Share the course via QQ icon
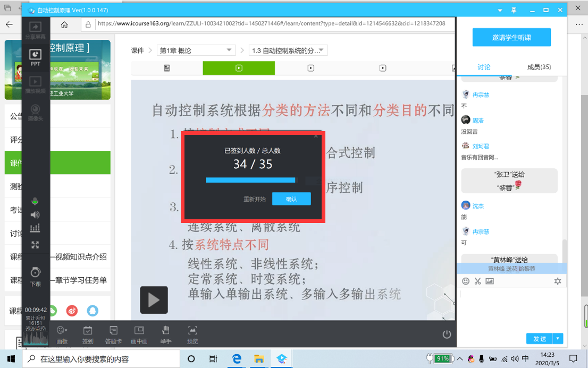This screenshot has width=588, height=369. [x=93, y=311]
